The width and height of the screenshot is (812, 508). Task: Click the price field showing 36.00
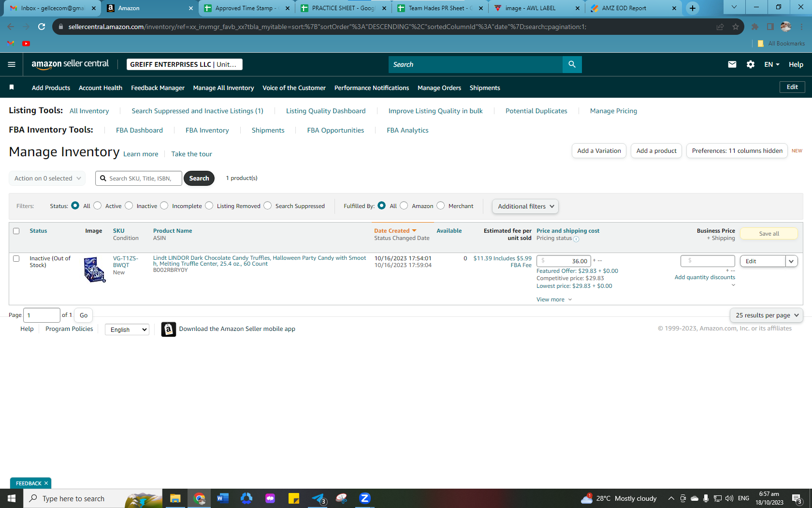coord(564,261)
